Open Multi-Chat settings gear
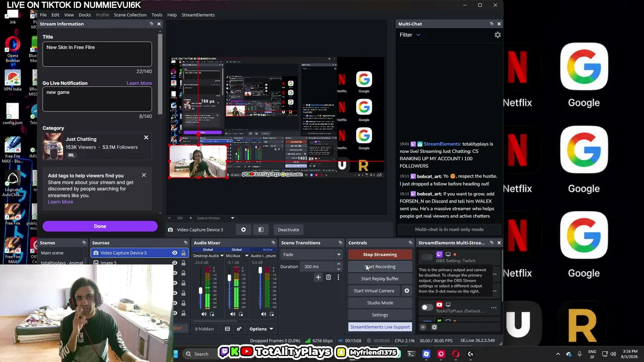 click(498, 35)
